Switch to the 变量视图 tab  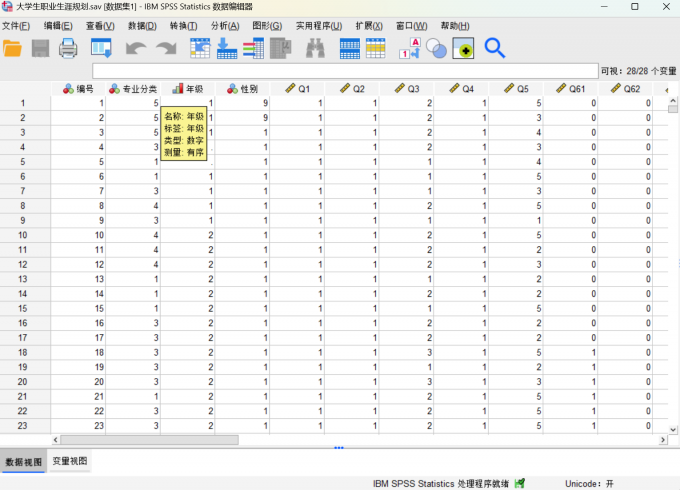click(69, 462)
